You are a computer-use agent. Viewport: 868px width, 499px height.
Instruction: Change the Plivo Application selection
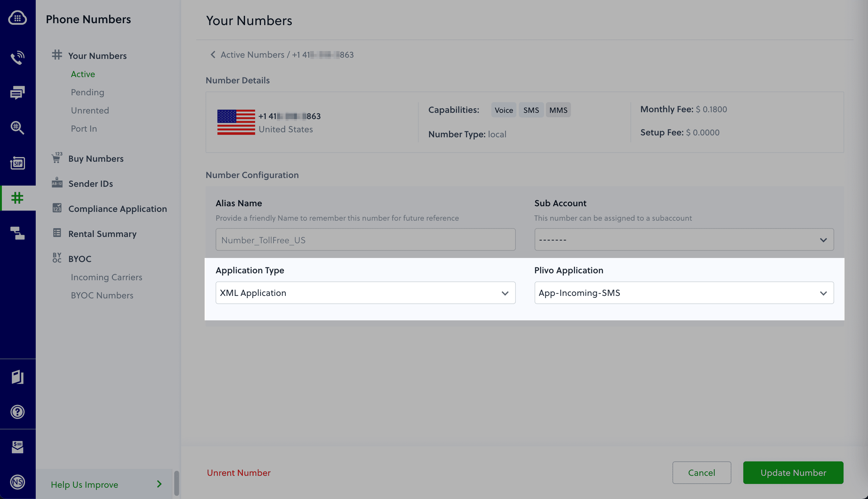coord(684,293)
